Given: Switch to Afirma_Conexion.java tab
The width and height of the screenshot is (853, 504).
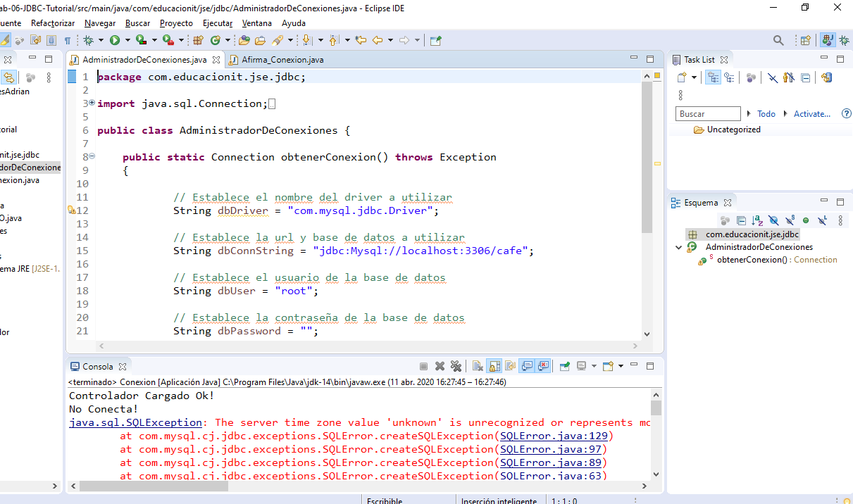Looking at the screenshot, I should tap(282, 60).
